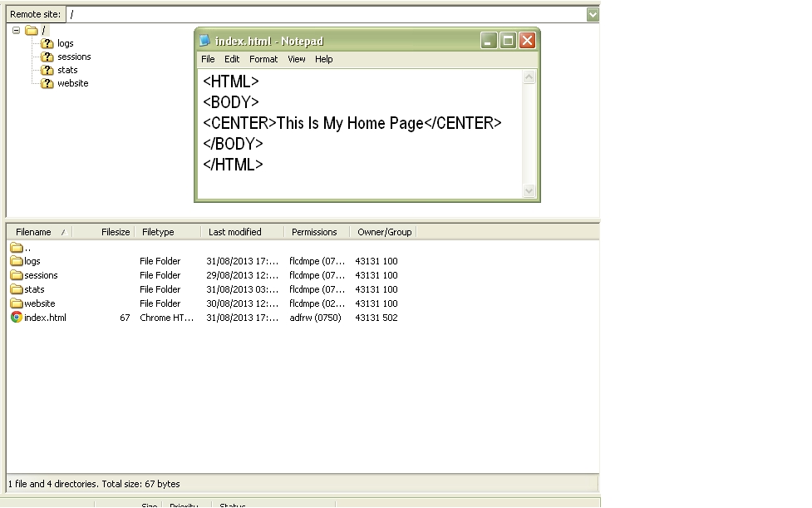Click the 'This Is My Home Page' line in Notepad

(x=352, y=123)
